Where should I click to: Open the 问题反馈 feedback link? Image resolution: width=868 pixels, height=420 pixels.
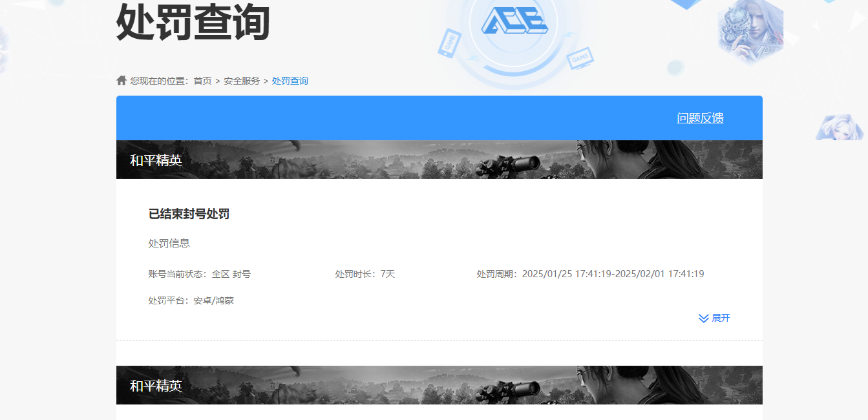coord(700,118)
